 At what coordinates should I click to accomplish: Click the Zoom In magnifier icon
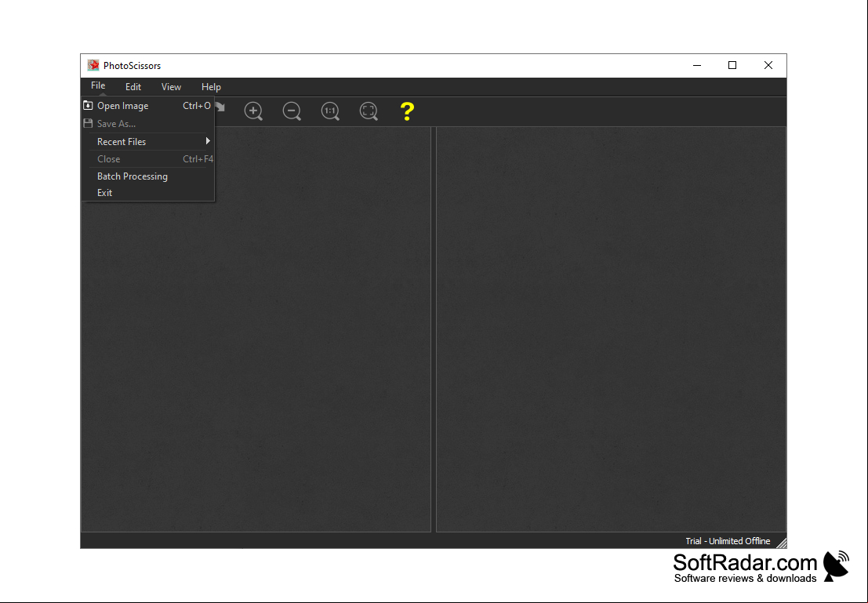point(253,111)
